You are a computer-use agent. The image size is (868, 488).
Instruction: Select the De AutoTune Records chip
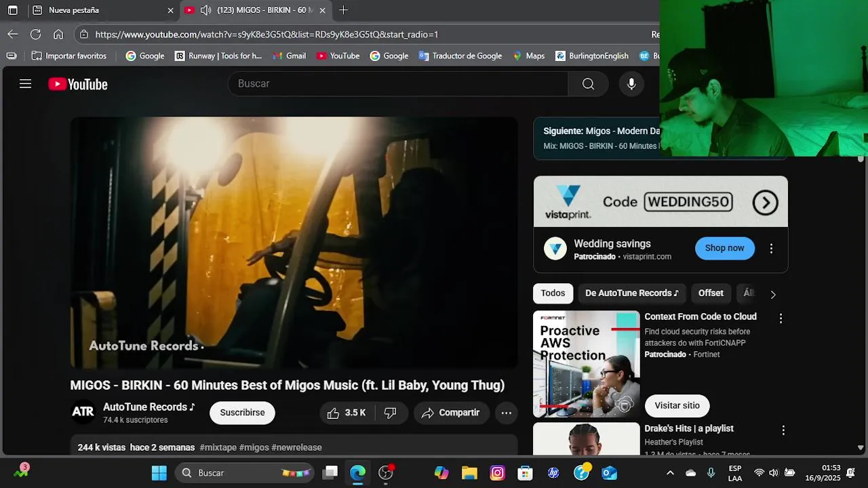tap(632, 293)
